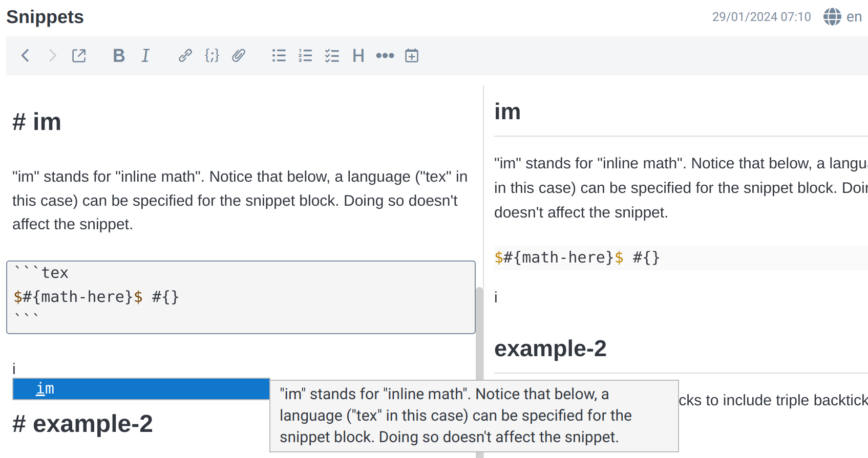Insert numbered list
The image size is (868, 458).
[x=306, y=55]
